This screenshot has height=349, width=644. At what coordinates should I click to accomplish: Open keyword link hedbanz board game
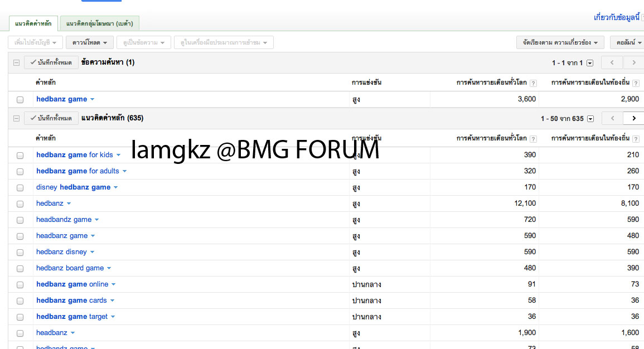[70, 268]
